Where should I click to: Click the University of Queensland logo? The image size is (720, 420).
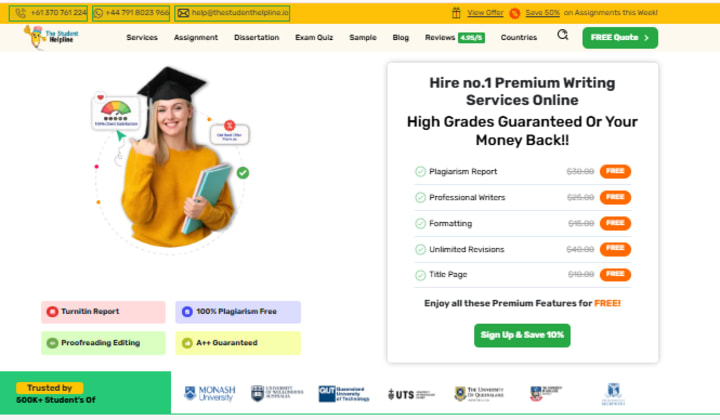click(x=479, y=394)
